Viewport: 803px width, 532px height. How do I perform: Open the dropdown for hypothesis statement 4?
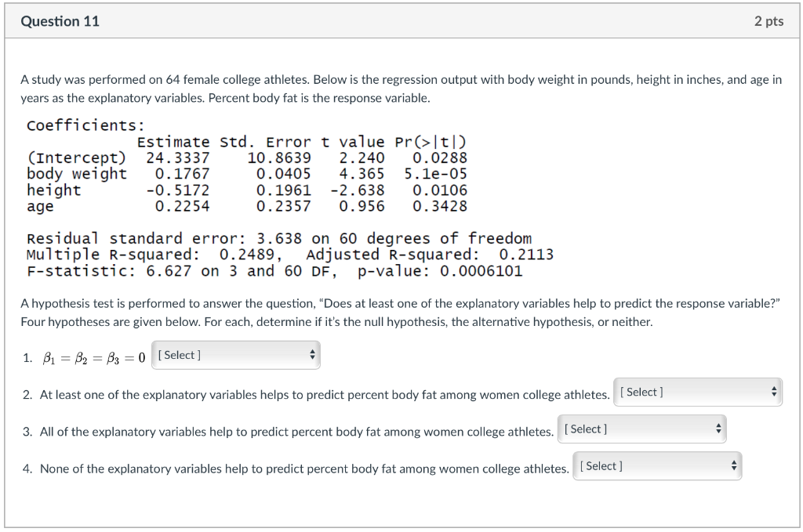[x=656, y=465]
